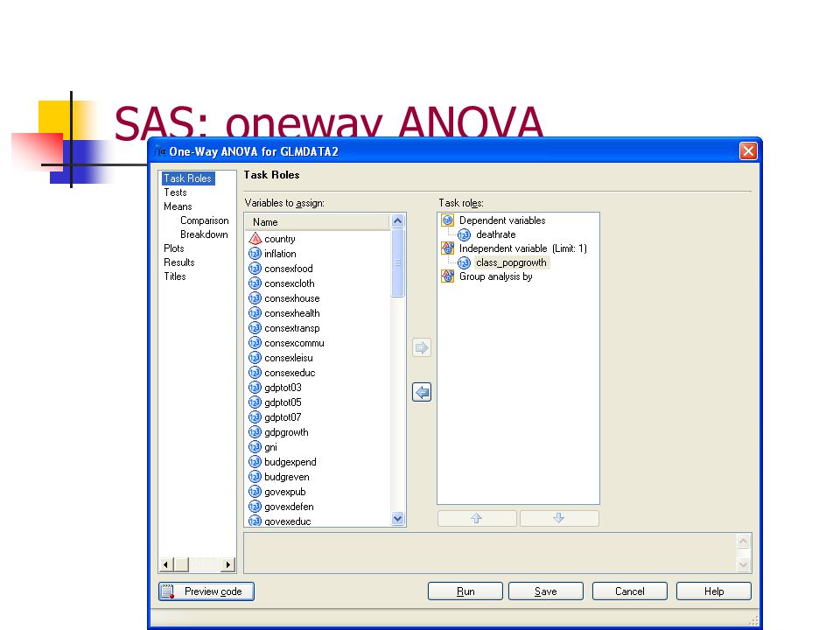
Task: Move role variable down with down arrow
Action: pyautogui.click(x=559, y=518)
